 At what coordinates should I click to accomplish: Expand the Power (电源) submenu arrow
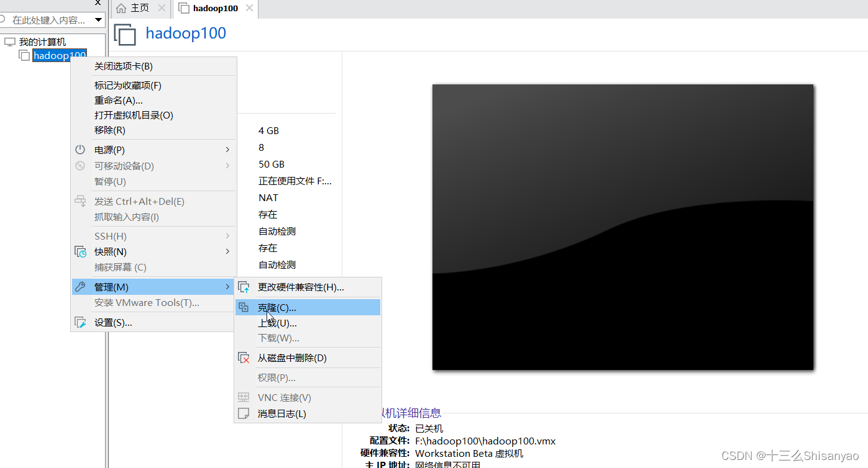(227, 150)
